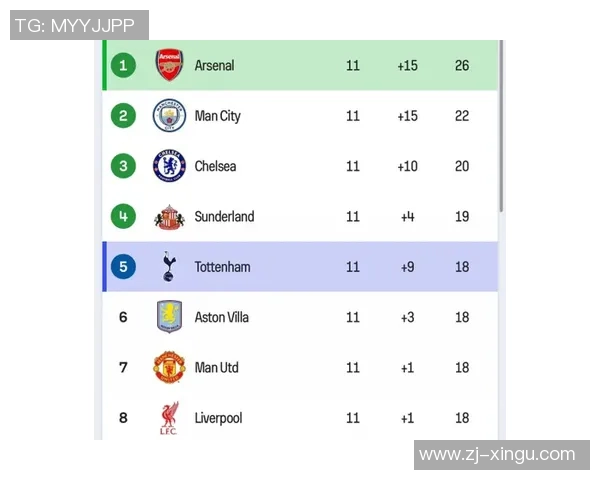Viewport: 600px width, 480px height.
Task: Click the Aston Villa crest
Action: pos(170,317)
